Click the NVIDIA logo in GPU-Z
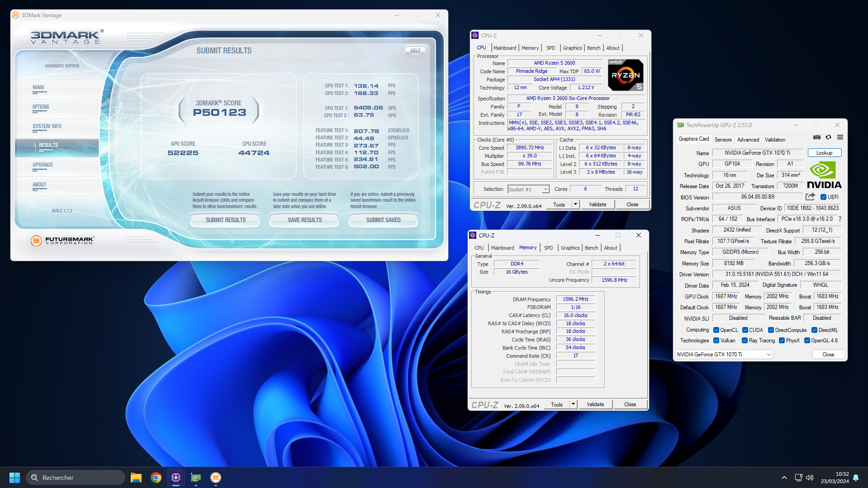 (824, 175)
